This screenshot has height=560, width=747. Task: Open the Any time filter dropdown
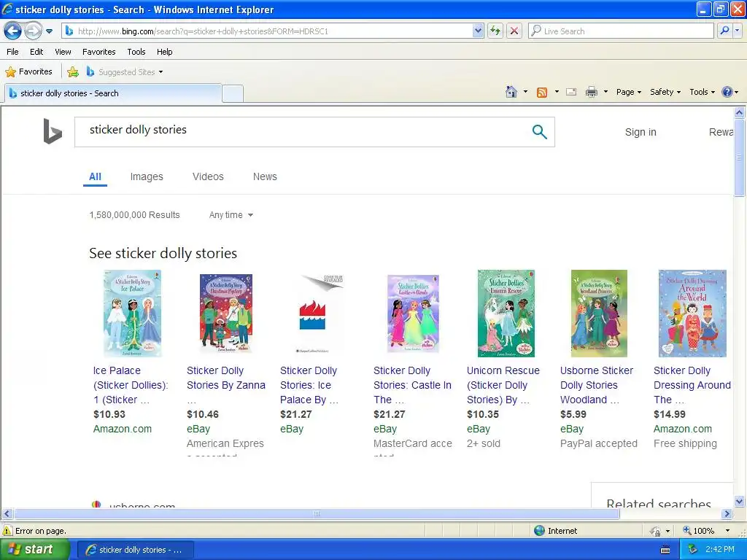231,215
